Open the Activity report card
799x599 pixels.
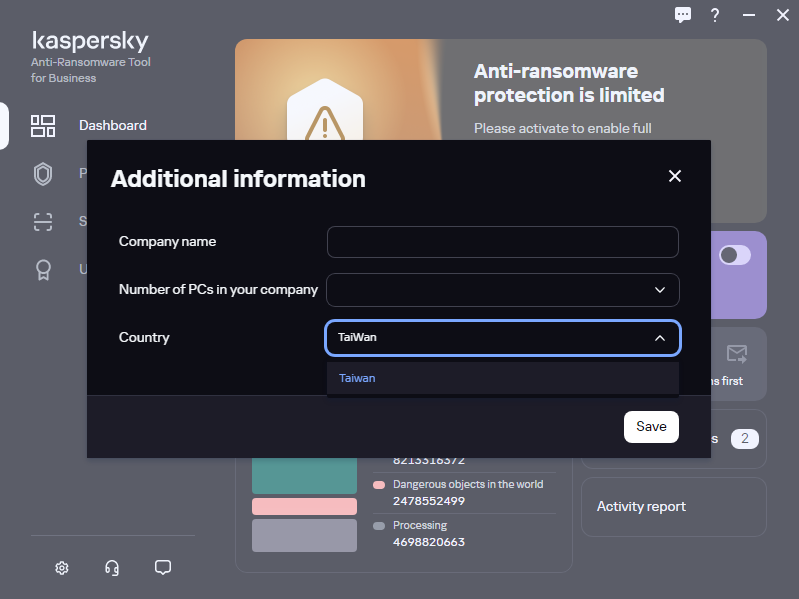point(674,507)
